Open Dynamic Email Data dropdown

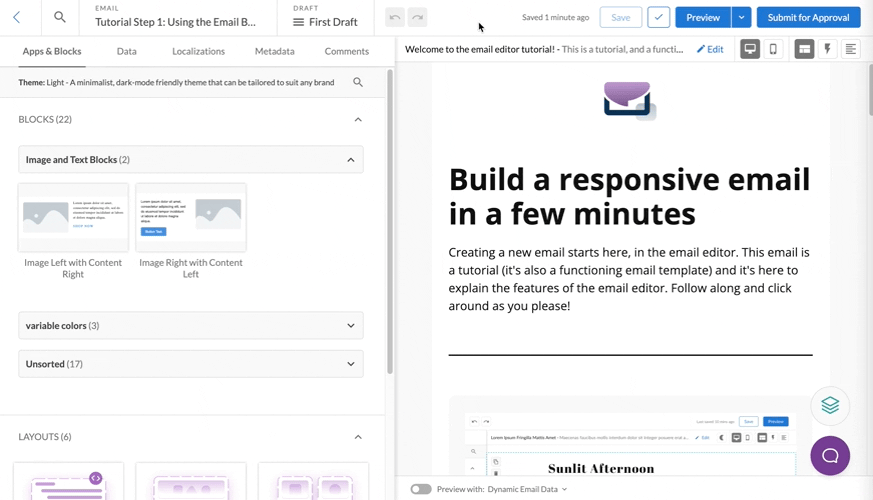527,489
